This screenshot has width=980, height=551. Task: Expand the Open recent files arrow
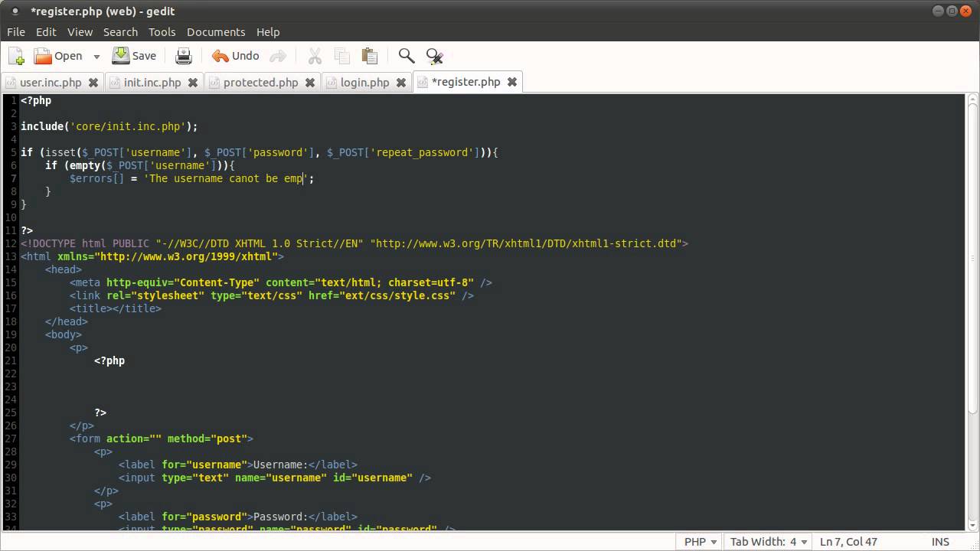point(96,56)
